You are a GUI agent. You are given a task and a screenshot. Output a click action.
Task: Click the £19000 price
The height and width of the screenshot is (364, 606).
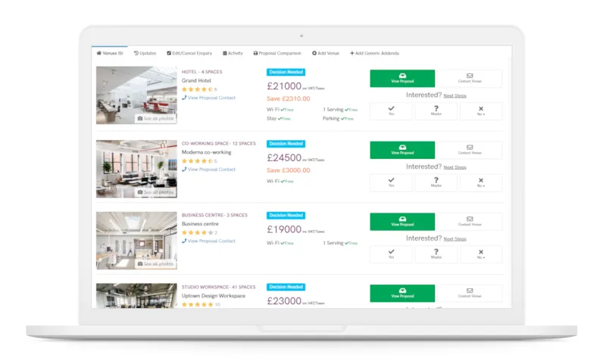[284, 229]
